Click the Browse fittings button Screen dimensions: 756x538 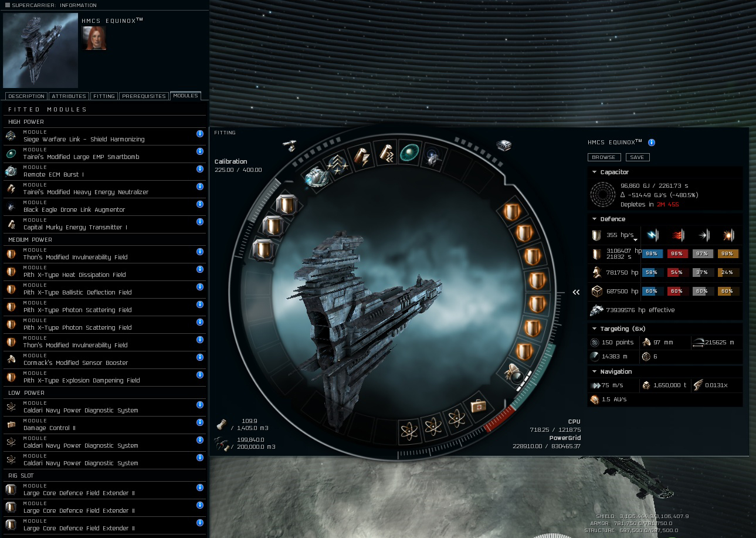[x=604, y=157]
